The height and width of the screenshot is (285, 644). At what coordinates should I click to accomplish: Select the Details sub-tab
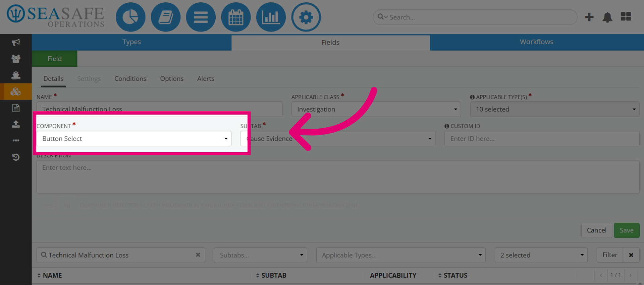[x=53, y=79]
